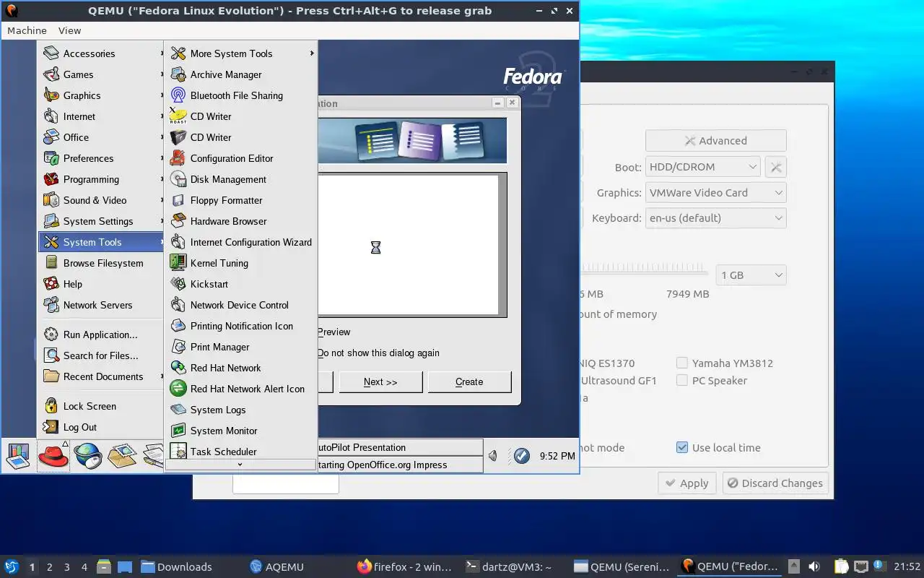Open Task Scheduler
This screenshot has width=924, height=578.
(240, 451)
